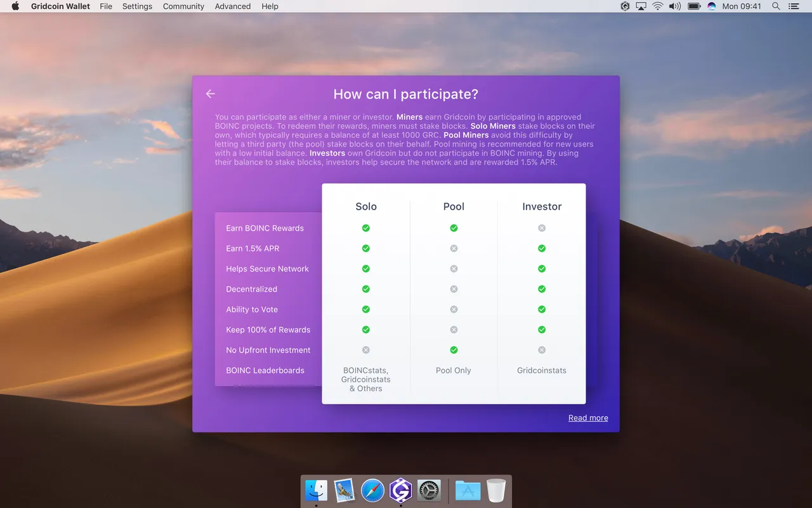The width and height of the screenshot is (812, 508).
Task: Open the Trash in the Dock
Action: [x=496, y=490]
